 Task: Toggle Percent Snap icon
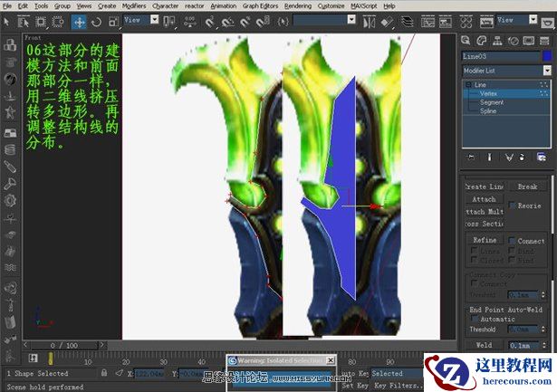click(x=245, y=22)
